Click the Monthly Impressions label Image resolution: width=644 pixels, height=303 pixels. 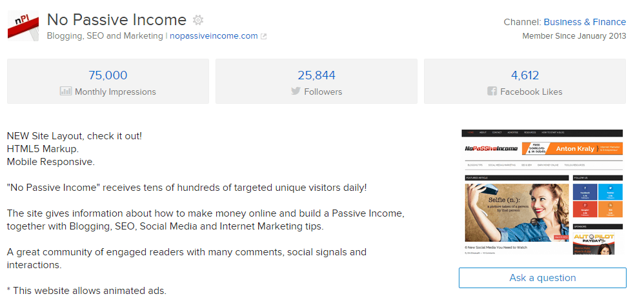(116, 92)
